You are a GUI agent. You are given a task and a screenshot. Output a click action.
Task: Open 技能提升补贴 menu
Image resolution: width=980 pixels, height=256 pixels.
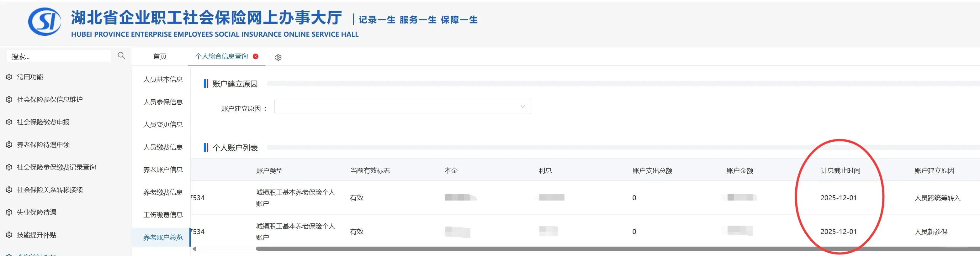(x=36, y=235)
